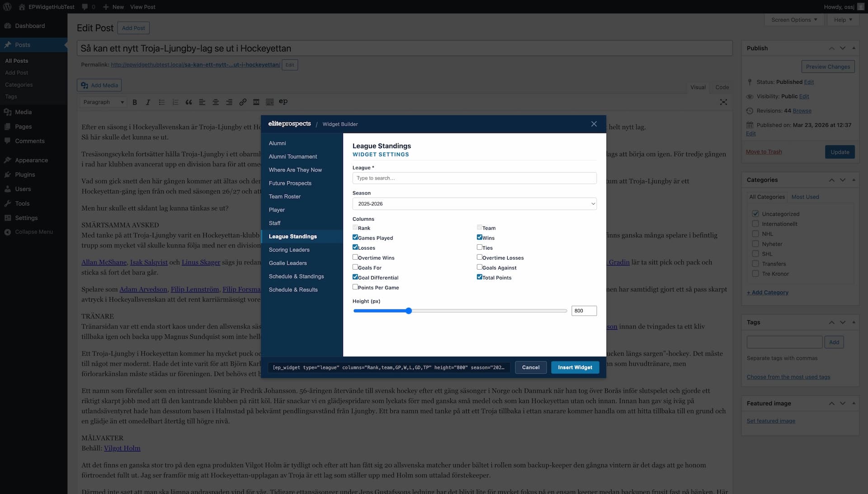Viewport: 868px width, 494px height.
Task: Align text right in editor toolbar
Action: (229, 102)
